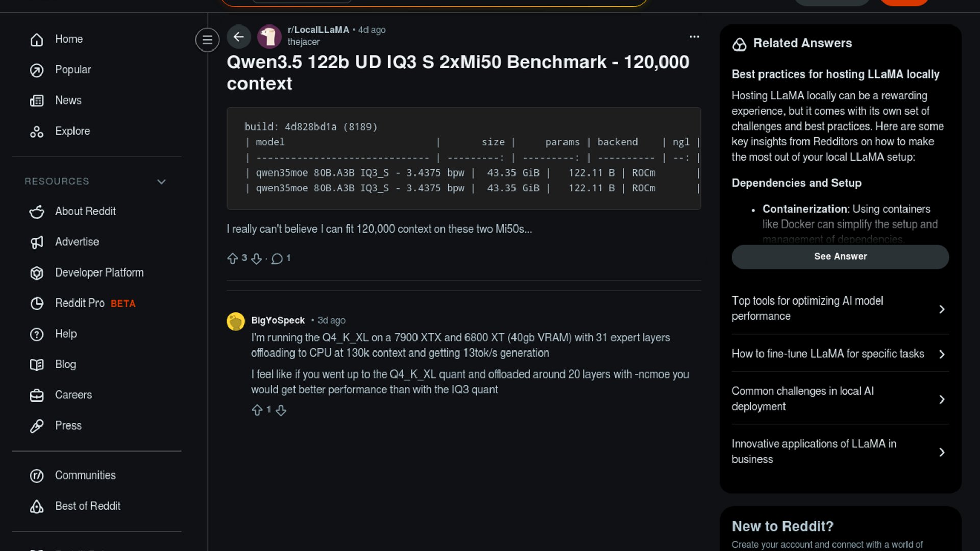Downvote BigYoSpeck's comment
This screenshot has height=551, width=980.
(281, 410)
